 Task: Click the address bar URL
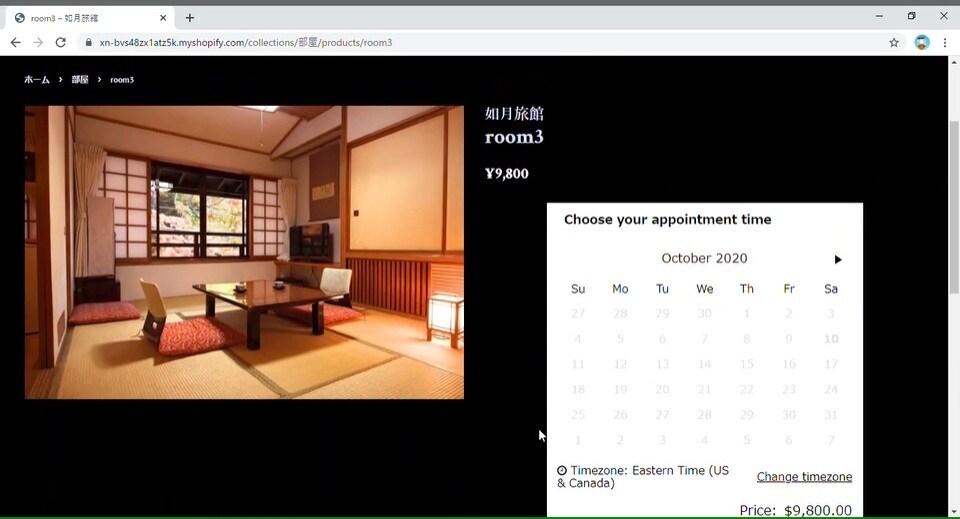[246, 42]
